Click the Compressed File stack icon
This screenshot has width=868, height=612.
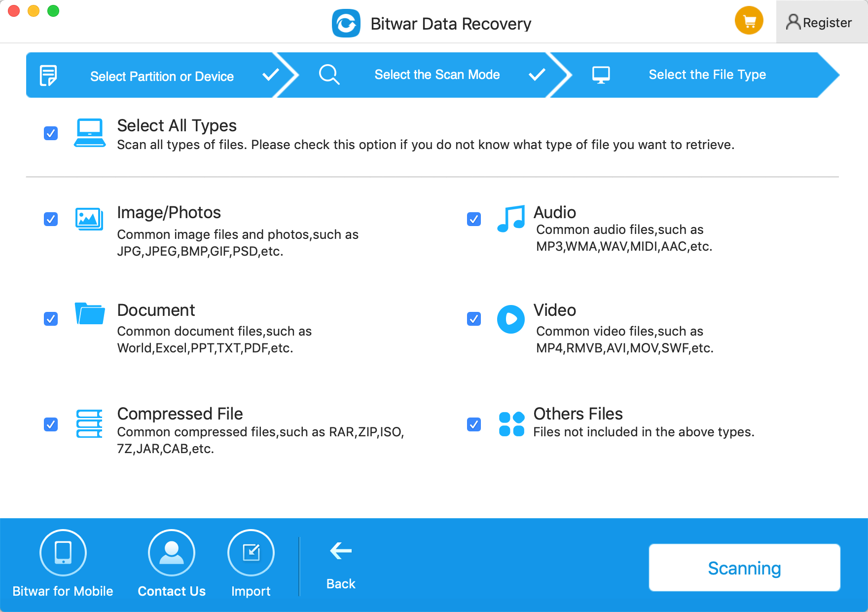click(89, 423)
